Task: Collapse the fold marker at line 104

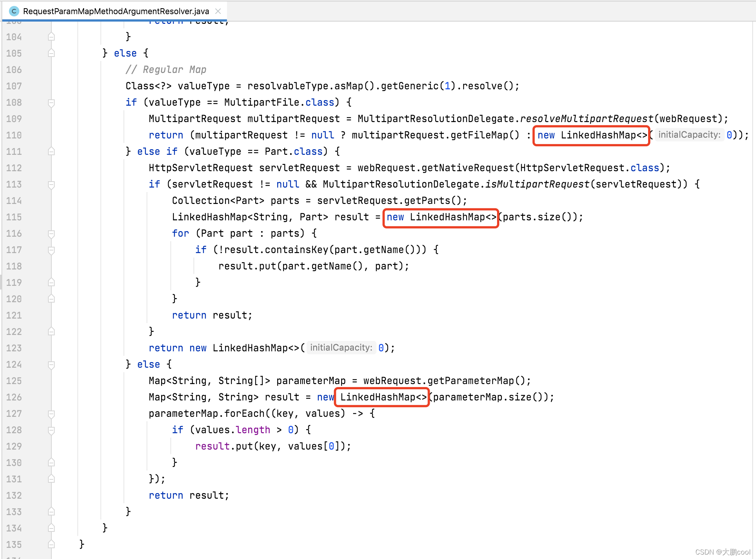Action: [x=51, y=37]
